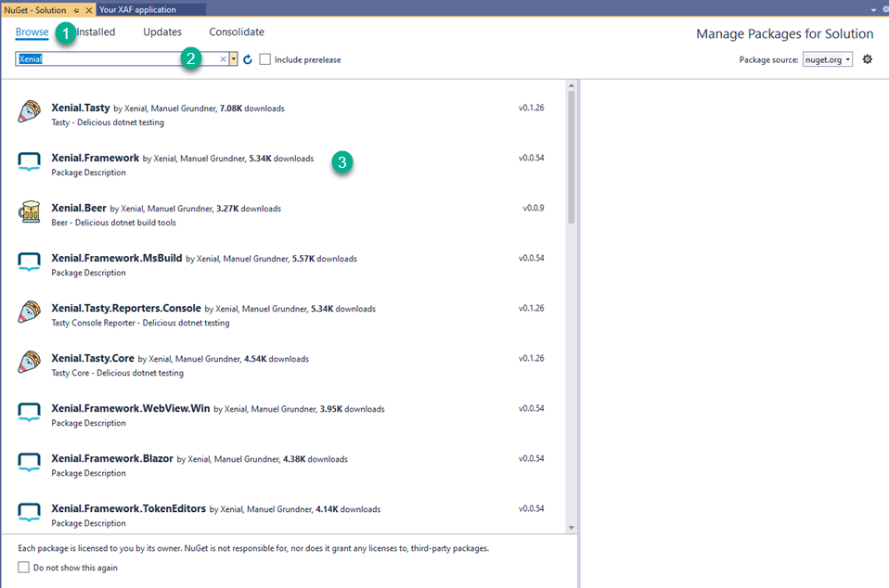The height and width of the screenshot is (588, 889).
Task: Click the Xenial.Tasty.Core package icon
Action: [x=29, y=362]
